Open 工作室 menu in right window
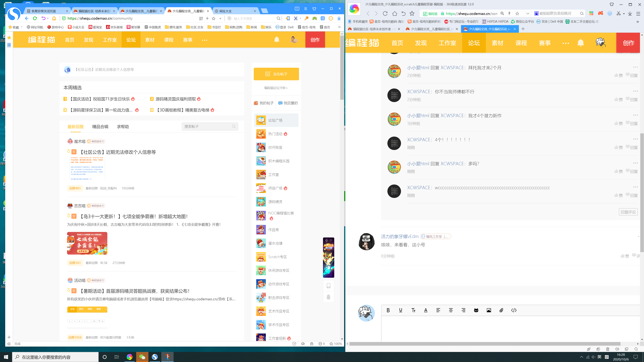 click(x=447, y=43)
